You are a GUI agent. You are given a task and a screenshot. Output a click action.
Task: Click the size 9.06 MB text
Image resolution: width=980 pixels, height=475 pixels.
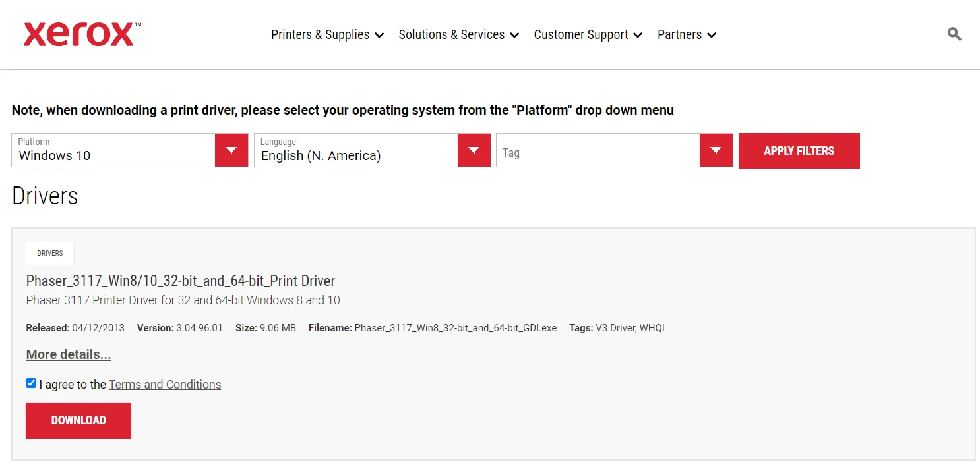point(278,328)
